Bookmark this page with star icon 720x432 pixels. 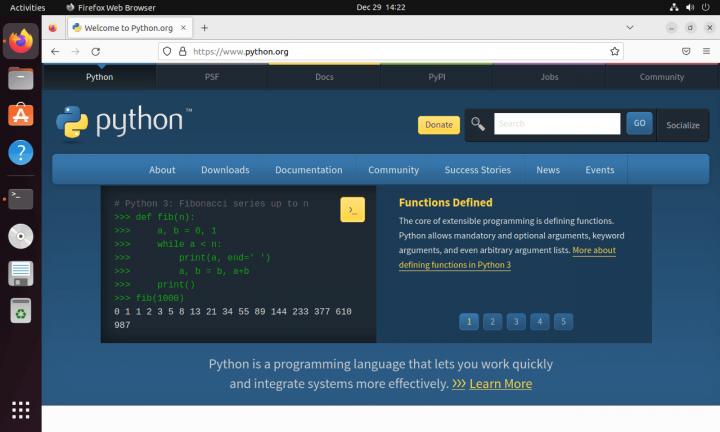[614, 50]
